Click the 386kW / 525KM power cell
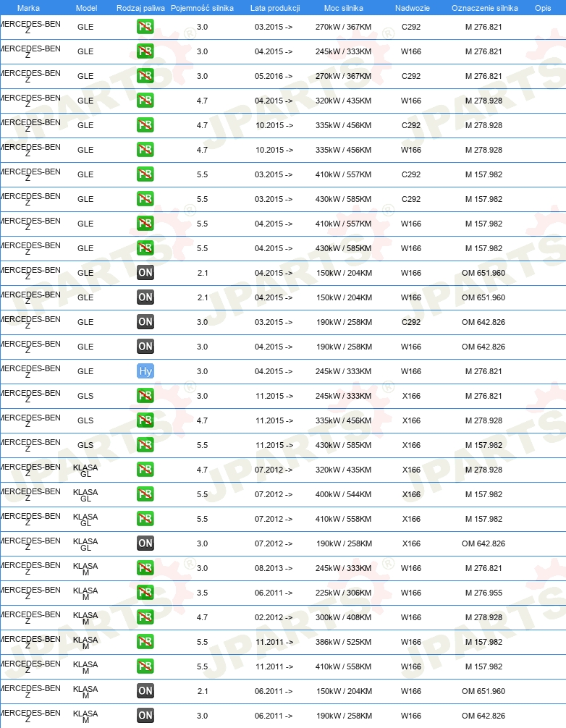Viewport: 566px width, 728px height. [343, 642]
